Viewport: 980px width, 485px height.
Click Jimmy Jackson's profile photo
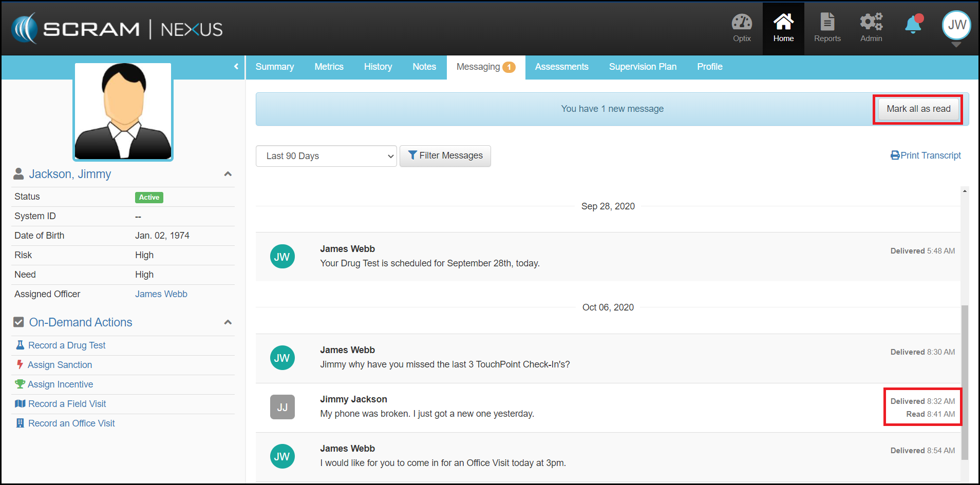coord(123,111)
